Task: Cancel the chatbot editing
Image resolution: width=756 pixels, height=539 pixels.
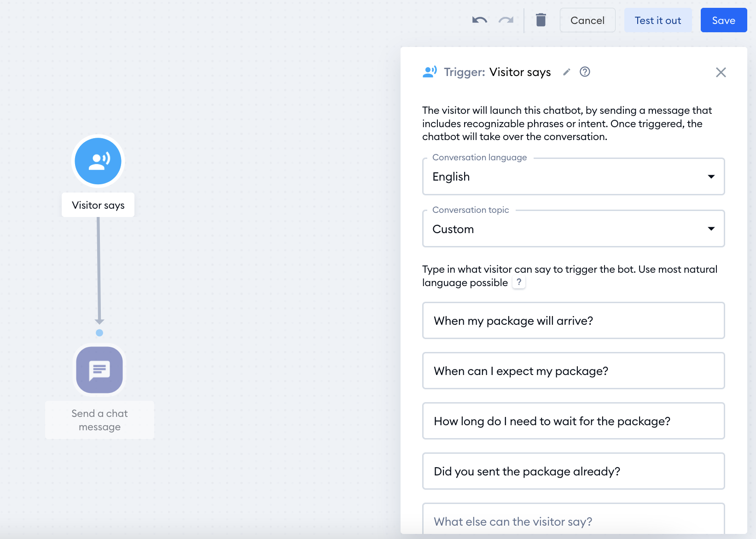Action: pyautogui.click(x=587, y=20)
